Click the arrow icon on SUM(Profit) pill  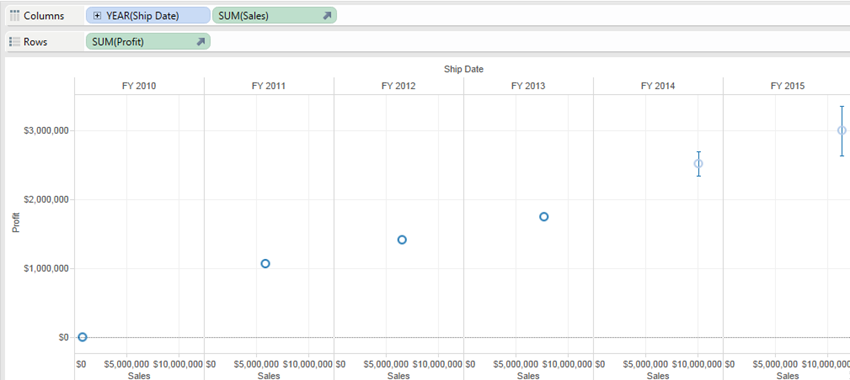click(x=200, y=42)
